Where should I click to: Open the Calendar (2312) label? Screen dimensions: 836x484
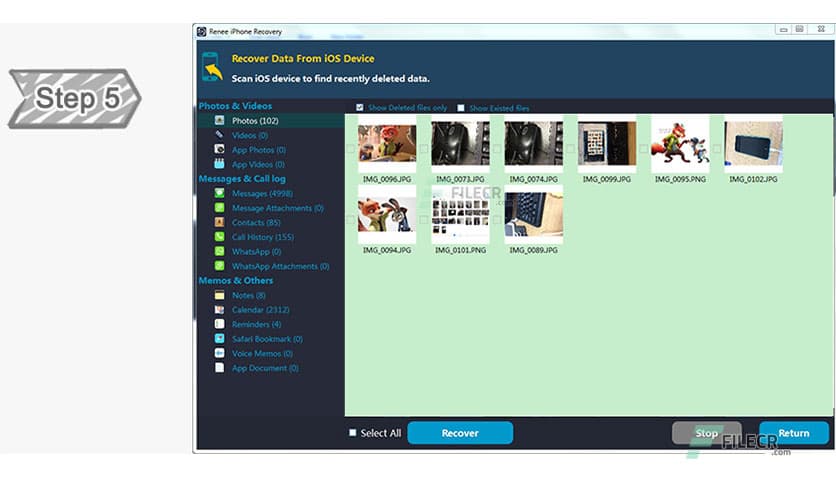coord(261,310)
